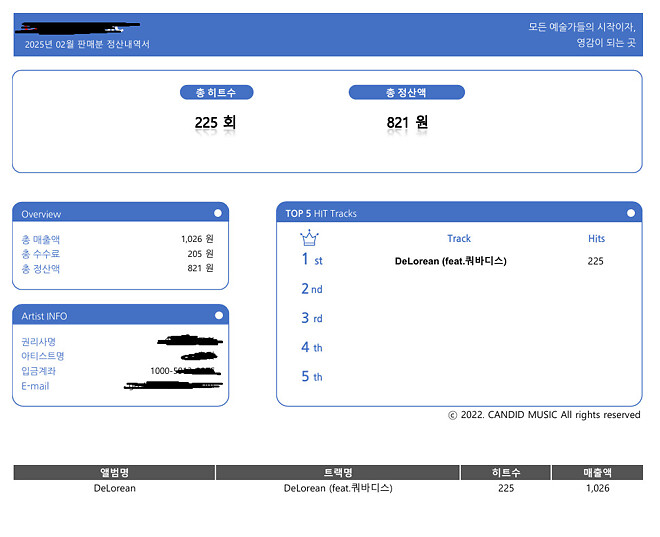Click the 히트수 table header

point(506,472)
